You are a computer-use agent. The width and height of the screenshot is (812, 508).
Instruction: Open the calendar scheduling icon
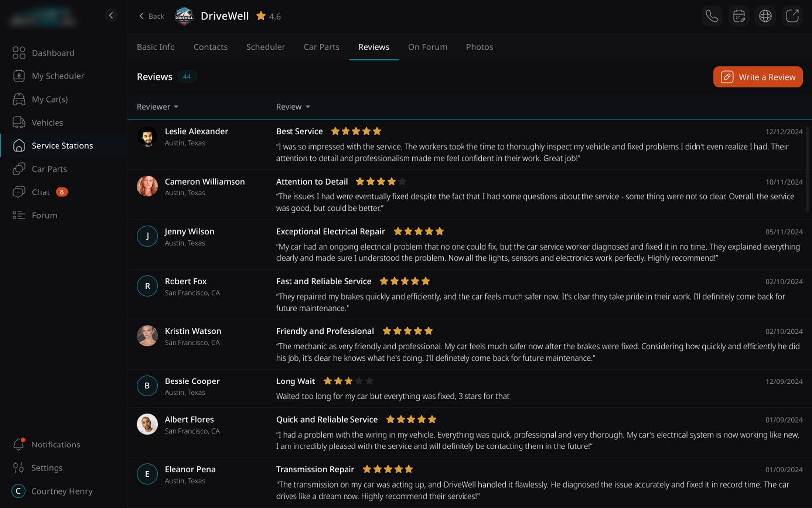[x=739, y=16]
